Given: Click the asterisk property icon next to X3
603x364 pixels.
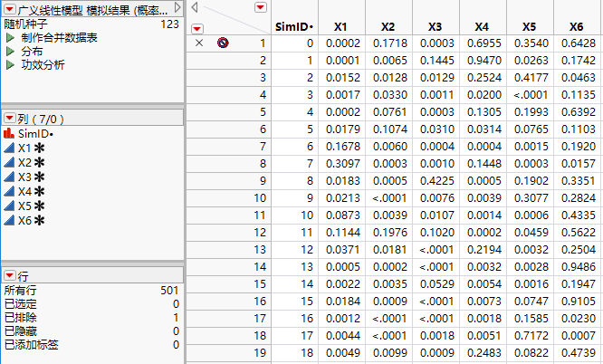Looking at the screenshot, I should point(39,177).
